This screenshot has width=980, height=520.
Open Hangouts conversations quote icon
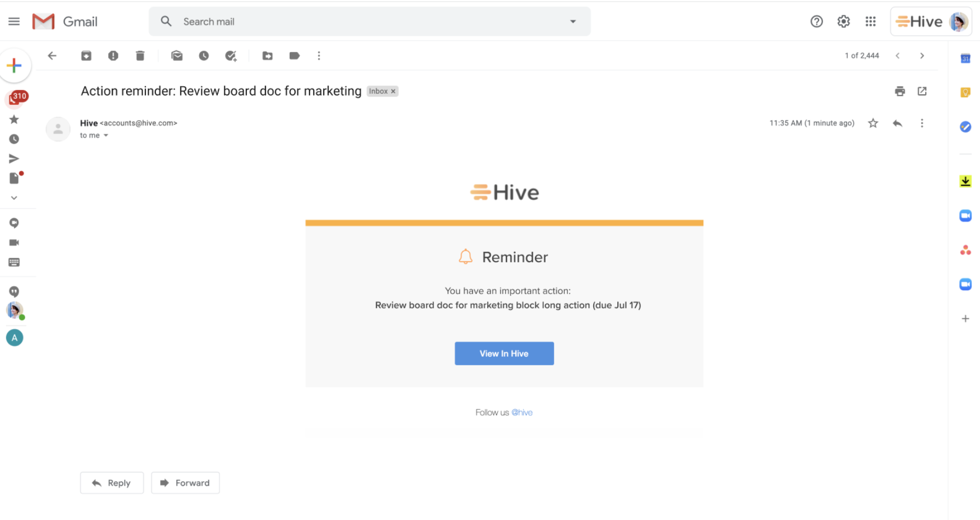14,291
